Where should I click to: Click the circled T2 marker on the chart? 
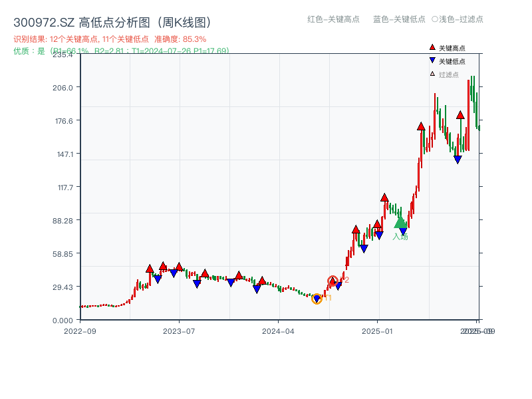332,281
